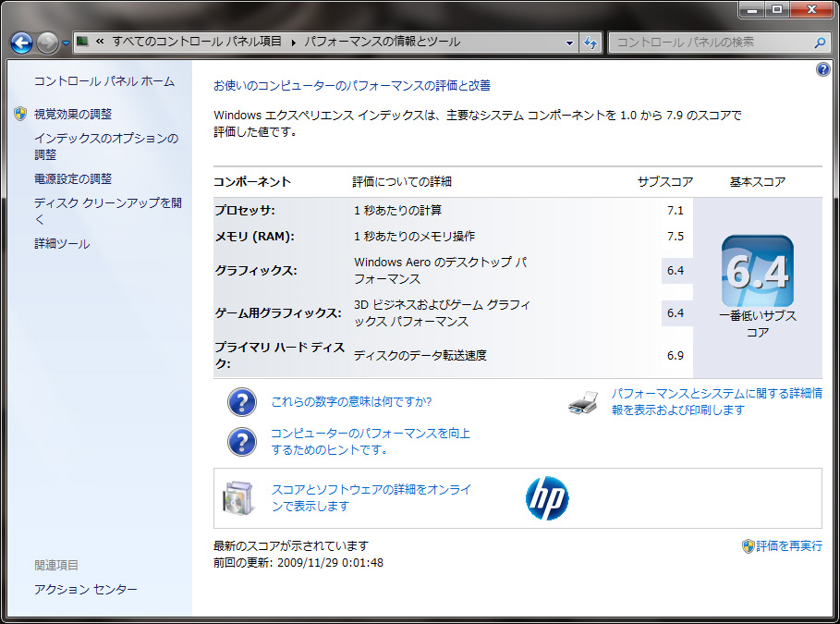This screenshot has width=840, height=624.
Task: Click the プロセッサ row label
Action: point(245,210)
